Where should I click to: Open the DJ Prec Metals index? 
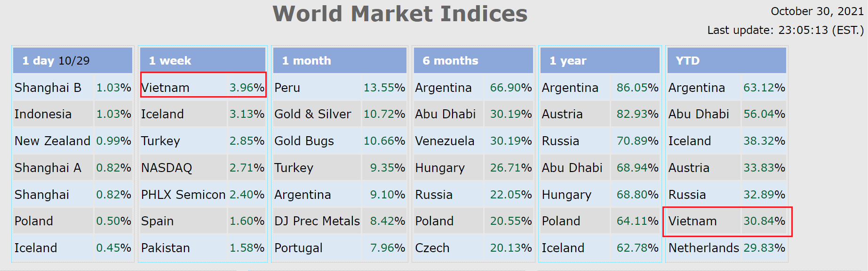(317, 221)
